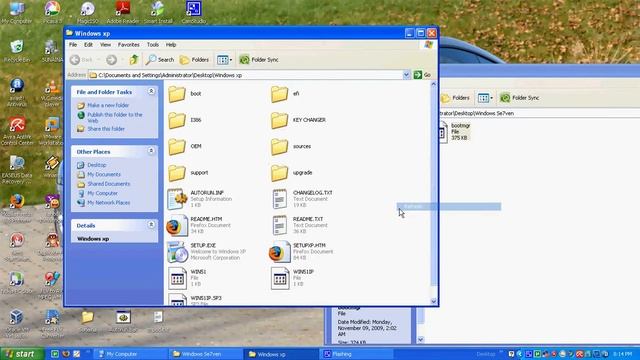Open Views dropdown in the Windows Se7ven window
640x360 pixels.
[485, 98]
